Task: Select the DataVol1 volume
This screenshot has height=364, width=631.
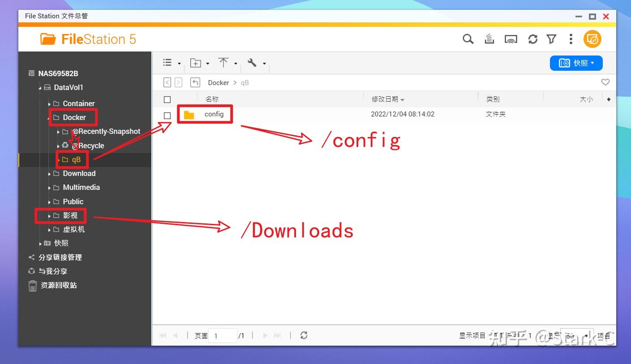Action: tap(69, 87)
